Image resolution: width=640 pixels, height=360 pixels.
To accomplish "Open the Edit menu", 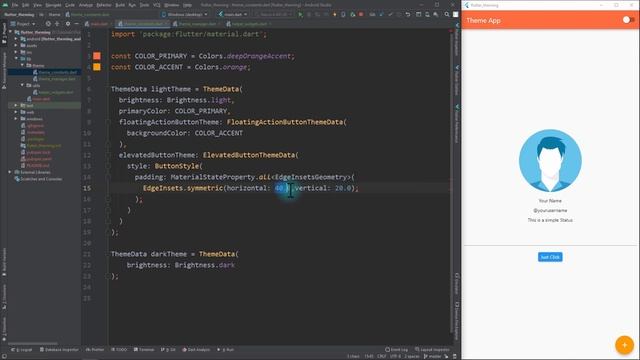I will 26,5.
